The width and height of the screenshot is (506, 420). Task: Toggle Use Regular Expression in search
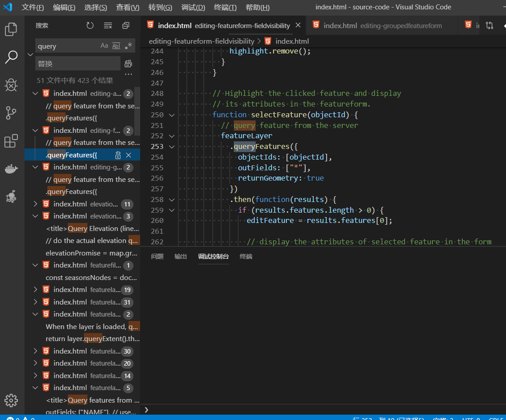pyautogui.click(x=128, y=46)
